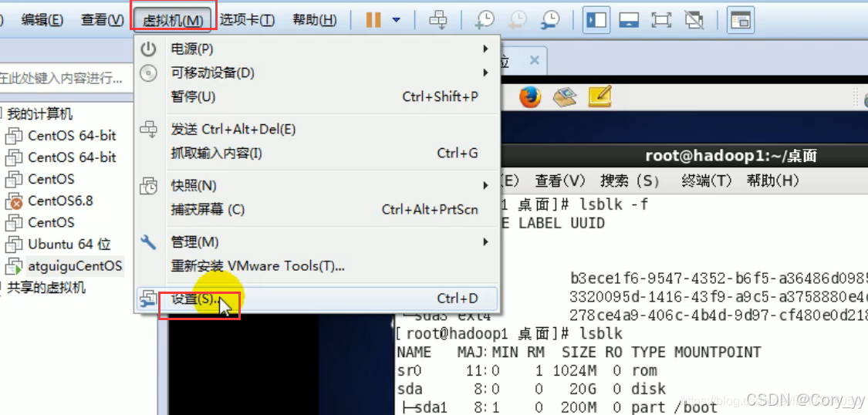
Task: Click the guest panel mail icon
Action: pos(565,98)
